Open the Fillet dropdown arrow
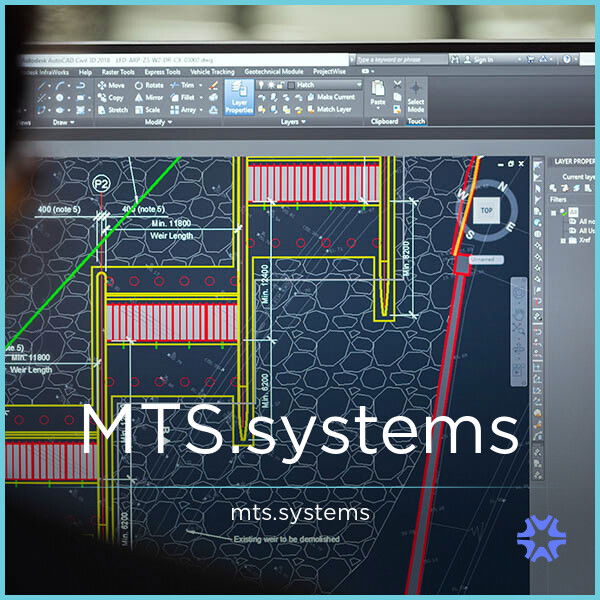Screen dimensions: 600x600 pyautogui.click(x=201, y=98)
